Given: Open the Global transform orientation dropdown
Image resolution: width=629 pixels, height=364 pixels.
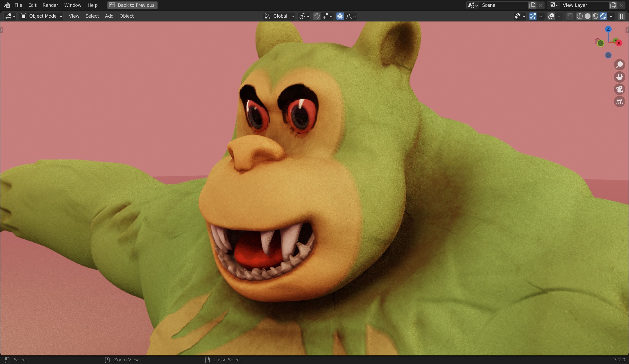Looking at the screenshot, I should coord(279,16).
